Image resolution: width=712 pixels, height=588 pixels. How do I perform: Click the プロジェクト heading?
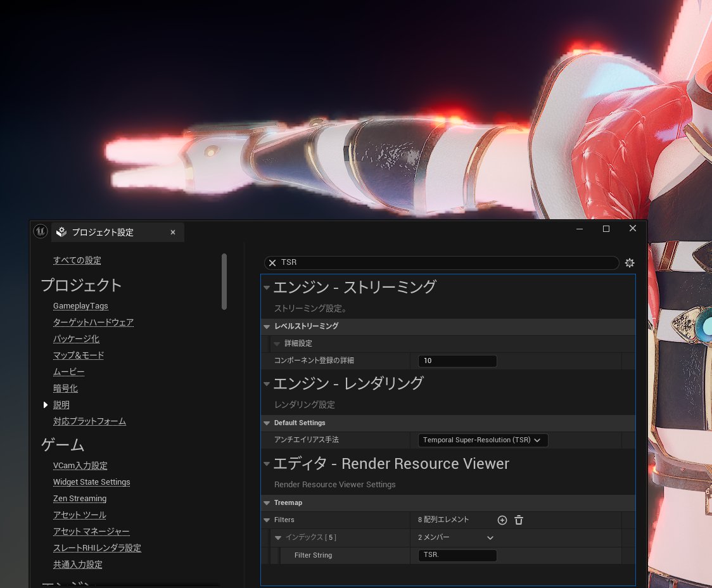[x=81, y=285]
